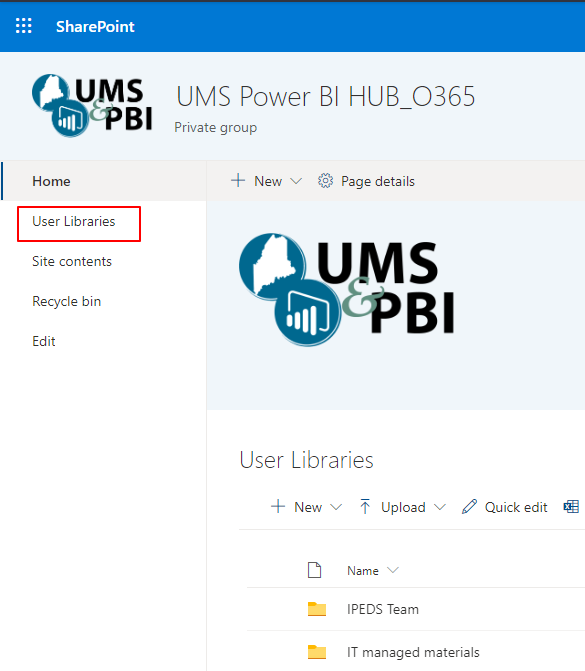Click plus icon of page New button
The image size is (585, 671).
238,181
